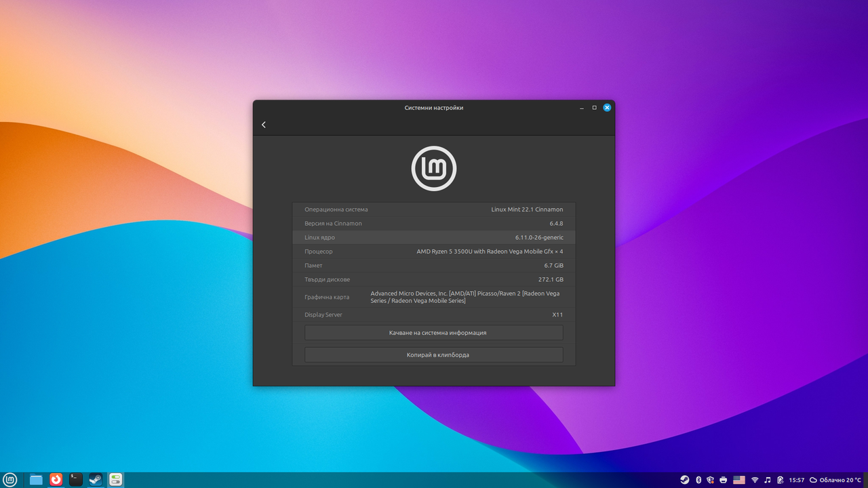
Task: Select the Операционна система label
Action: tap(336, 209)
